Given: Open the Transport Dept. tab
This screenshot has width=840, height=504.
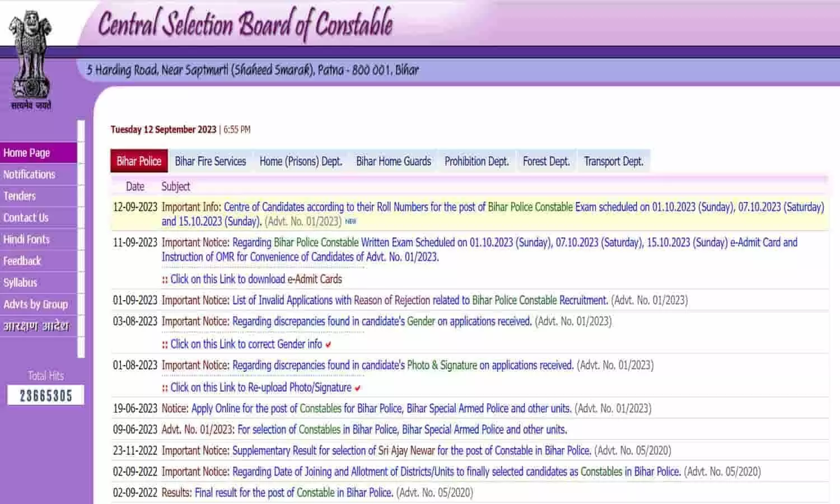Looking at the screenshot, I should 614,161.
